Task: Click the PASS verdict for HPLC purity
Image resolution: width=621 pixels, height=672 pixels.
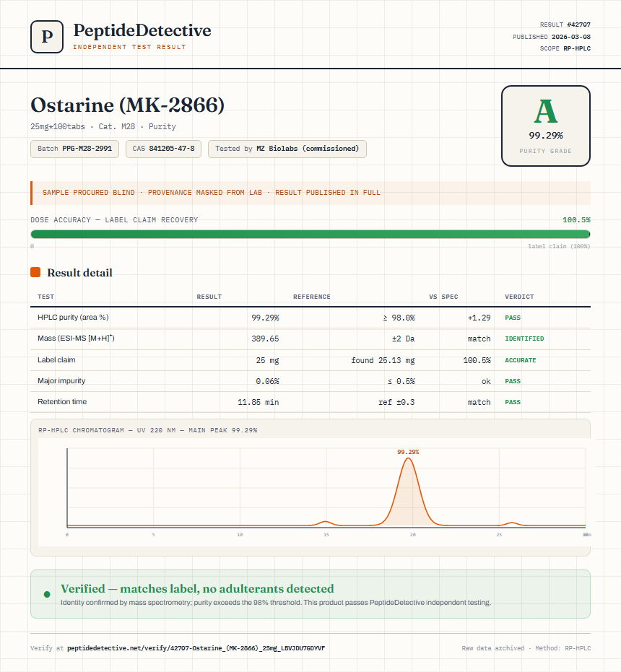Action: coord(513,318)
